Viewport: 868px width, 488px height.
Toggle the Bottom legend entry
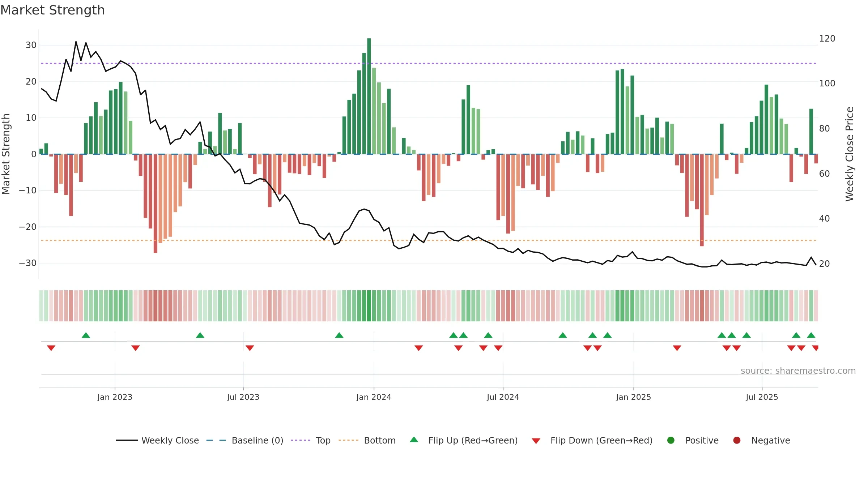(367, 440)
